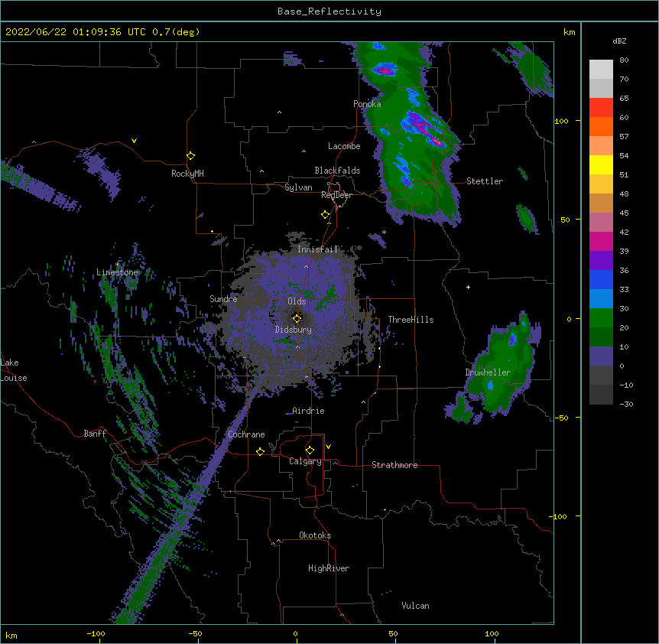
Task: Click the Banff label
Action: [x=95, y=434]
